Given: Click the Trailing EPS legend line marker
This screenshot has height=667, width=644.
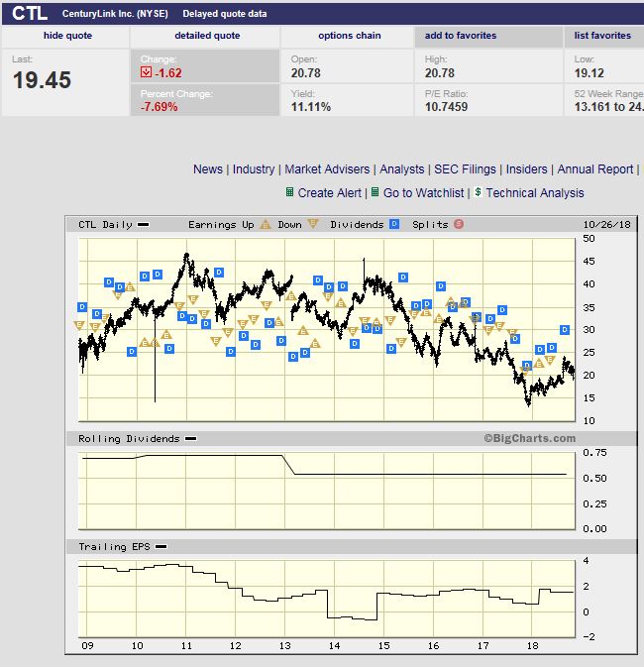Looking at the screenshot, I should (161, 547).
